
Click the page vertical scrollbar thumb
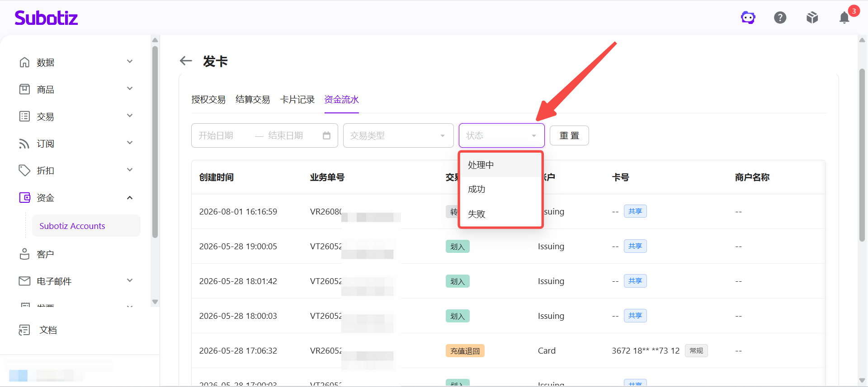[x=862, y=155]
